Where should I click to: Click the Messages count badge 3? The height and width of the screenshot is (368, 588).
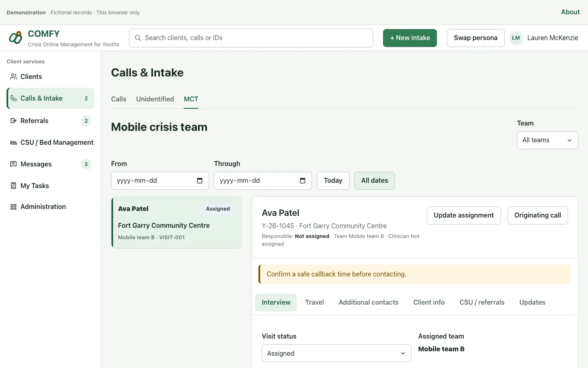pos(86,164)
